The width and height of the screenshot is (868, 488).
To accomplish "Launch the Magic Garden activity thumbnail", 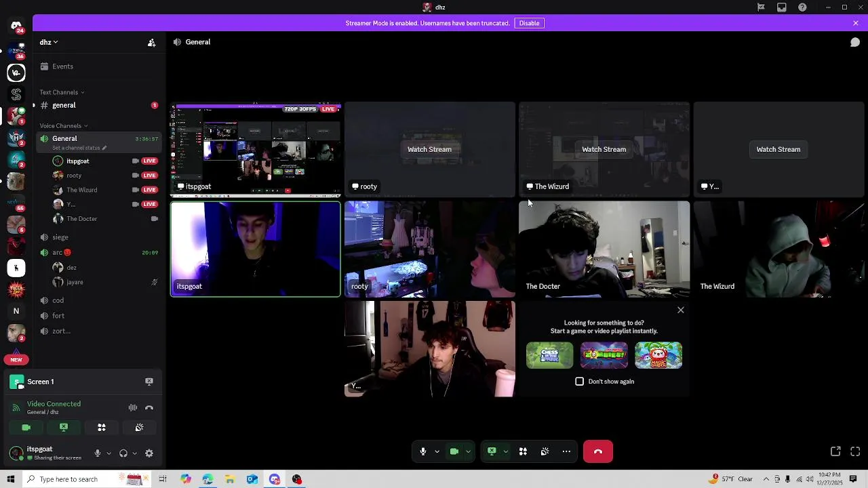I will 658,355.
